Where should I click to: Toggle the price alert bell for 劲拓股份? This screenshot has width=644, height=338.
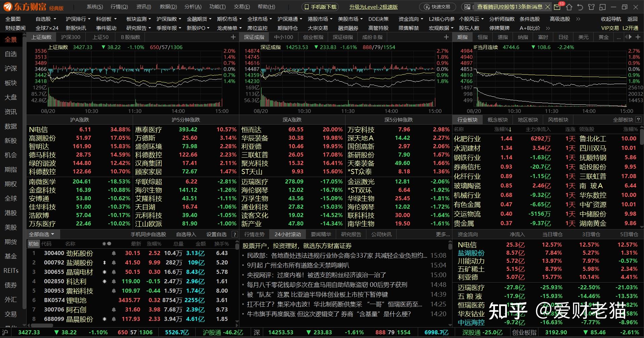[114, 253]
